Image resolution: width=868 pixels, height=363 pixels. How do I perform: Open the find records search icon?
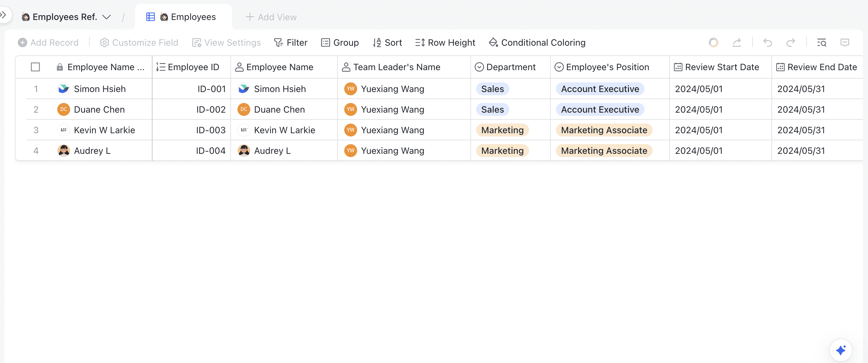point(821,42)
